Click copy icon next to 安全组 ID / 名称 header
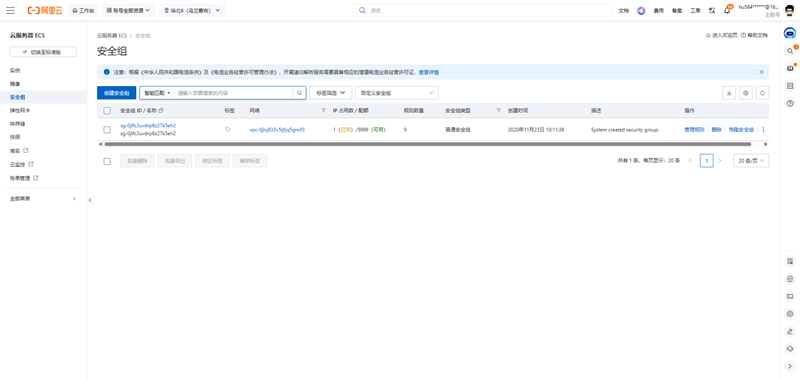 (x=161, y=111)
